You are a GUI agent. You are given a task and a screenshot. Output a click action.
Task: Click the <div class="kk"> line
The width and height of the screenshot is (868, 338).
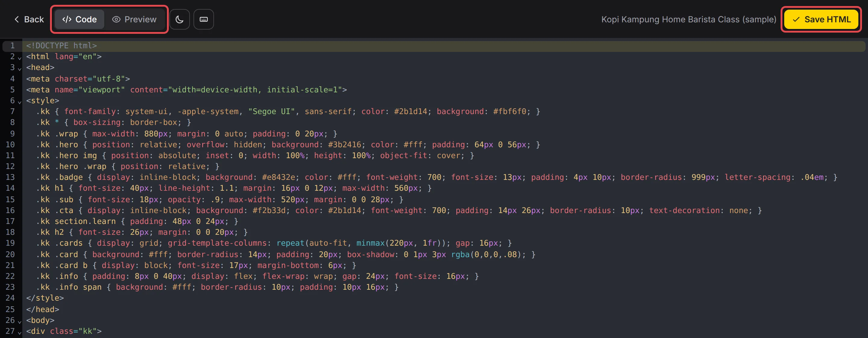(x=64, y=331)
